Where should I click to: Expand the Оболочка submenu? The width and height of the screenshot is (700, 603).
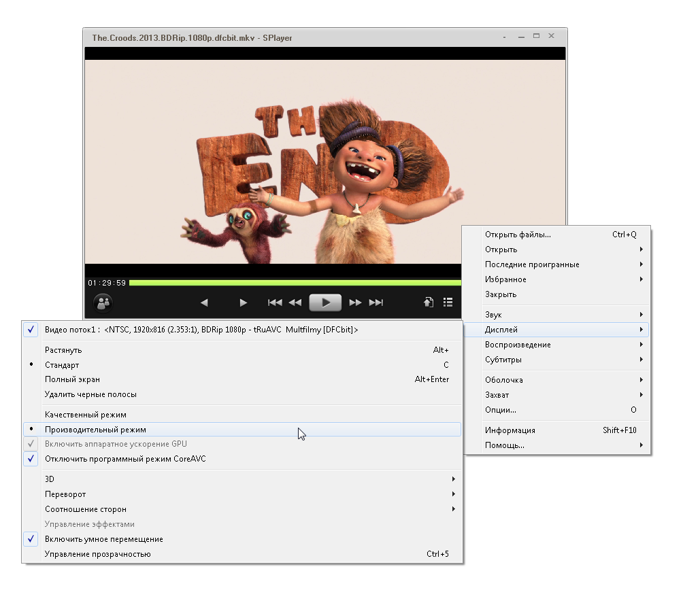556,380
